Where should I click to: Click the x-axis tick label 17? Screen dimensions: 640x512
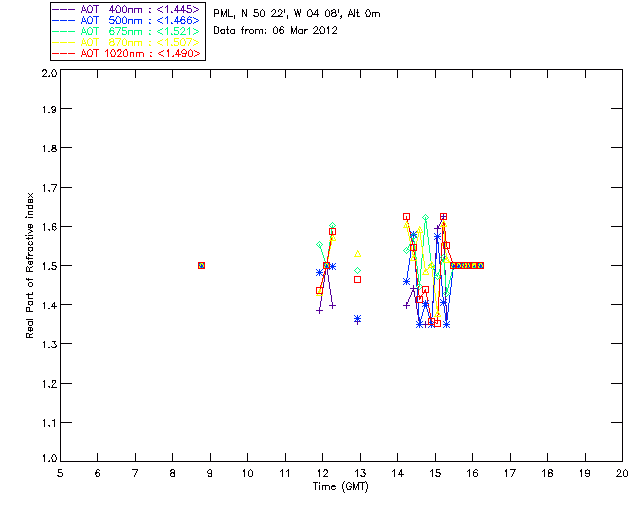point(510,474)
